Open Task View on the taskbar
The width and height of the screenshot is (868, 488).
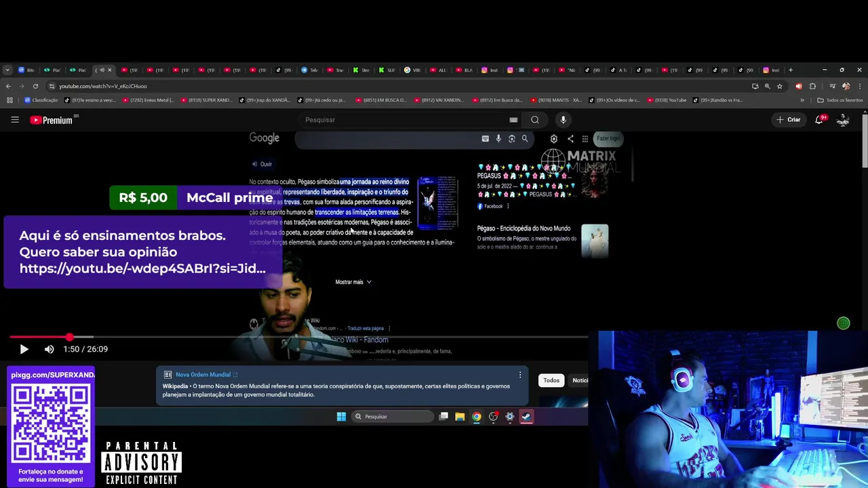443,417
